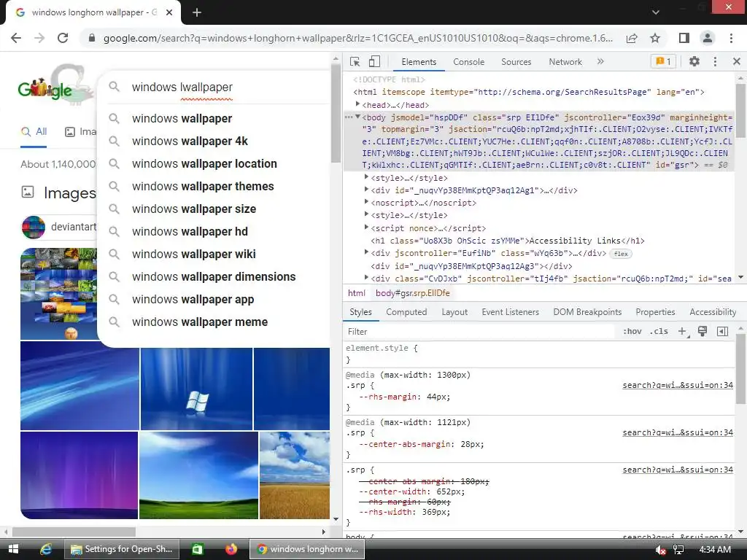The height and width of the screenshot is (560, 747).
Task: Click the Google doodle logo
Action: click(54, 85)
